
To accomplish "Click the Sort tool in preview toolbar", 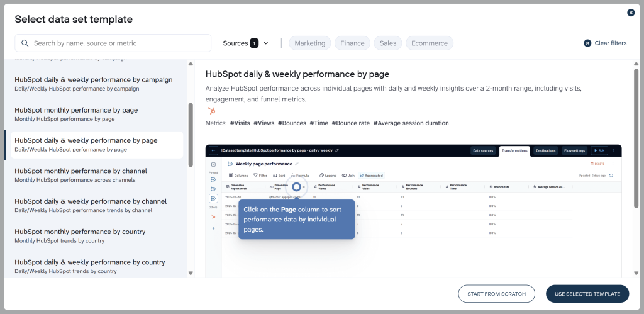I will pyautogui.click(x=279, y=176).
